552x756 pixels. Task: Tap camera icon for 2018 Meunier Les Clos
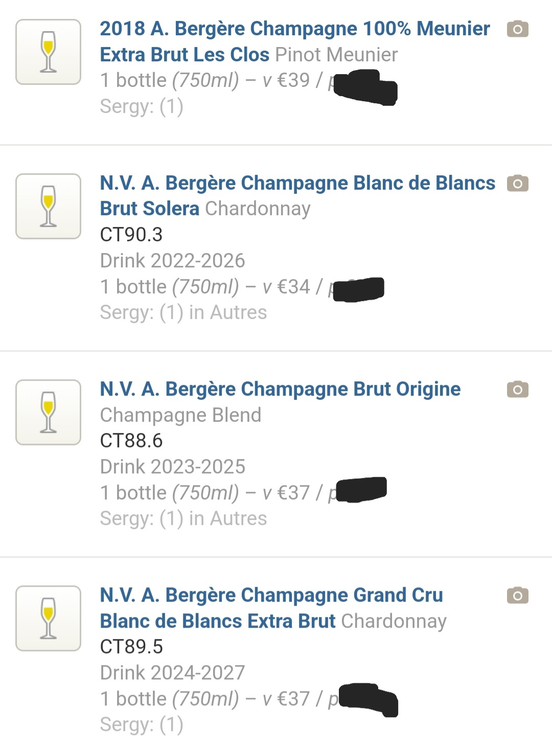[517, 29]
